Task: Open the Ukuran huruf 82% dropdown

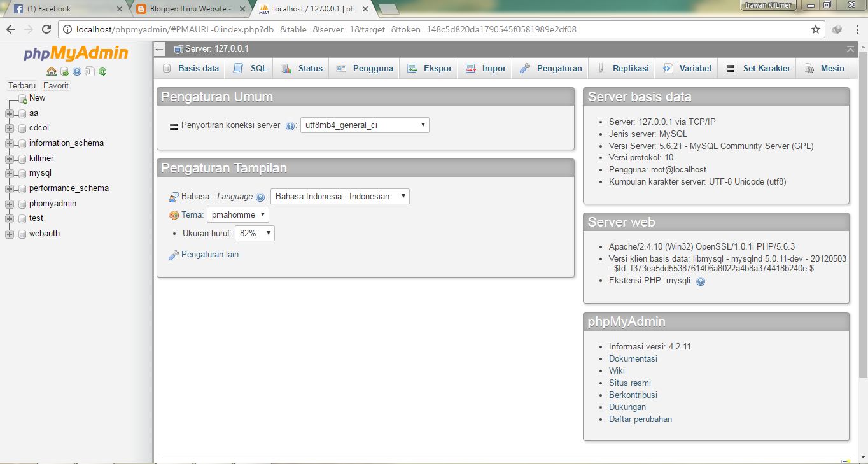Action: point(255,233)
